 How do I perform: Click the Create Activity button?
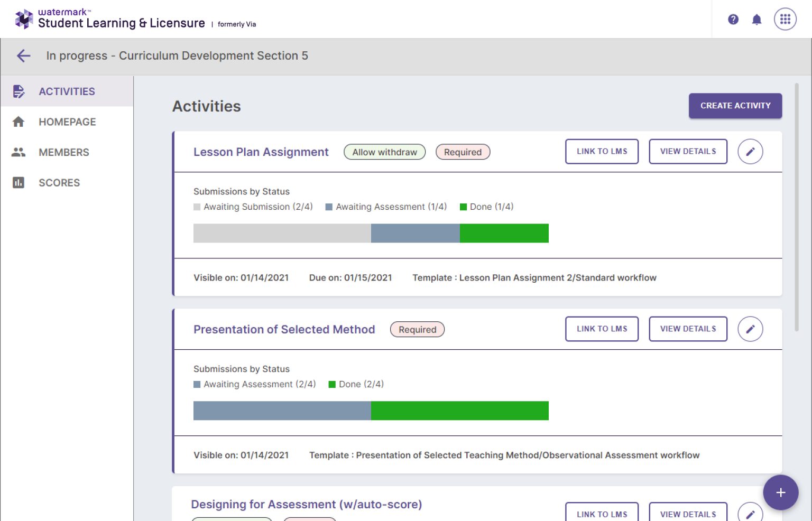coord(735,106)
